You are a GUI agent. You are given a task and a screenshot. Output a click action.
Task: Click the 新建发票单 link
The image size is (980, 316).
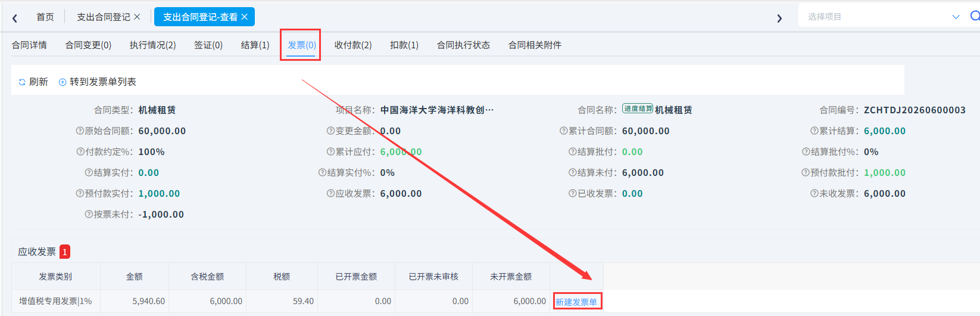tap(576, 302)
